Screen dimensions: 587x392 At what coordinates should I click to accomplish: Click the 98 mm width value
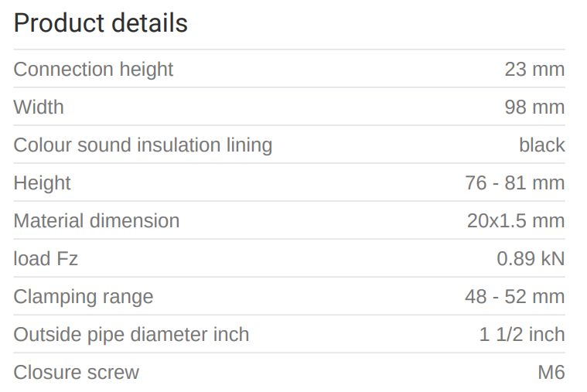point(534,107)
